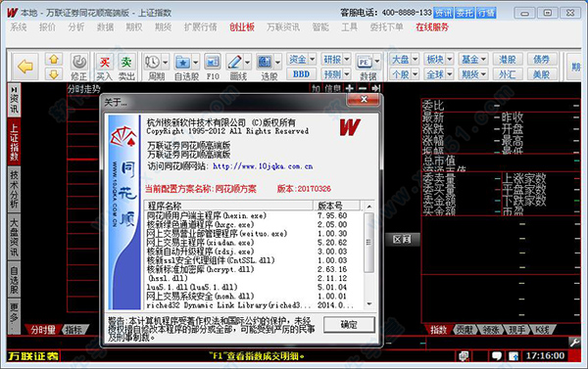Image resolution: width=588 pixels, height=369 pixels.
Task: Click the yellow back arrow icon
Action: (25, 67)
